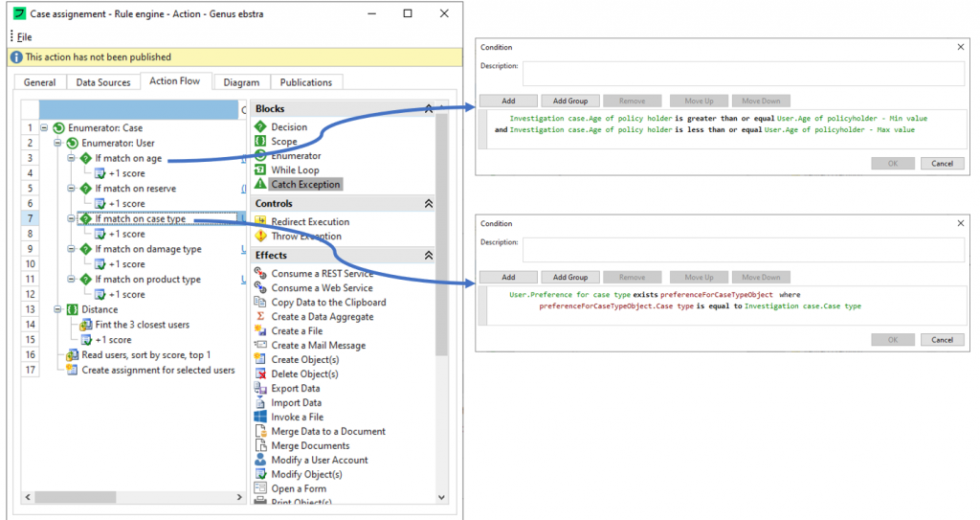Collapse the Blocks section chevron

[429, 109]
